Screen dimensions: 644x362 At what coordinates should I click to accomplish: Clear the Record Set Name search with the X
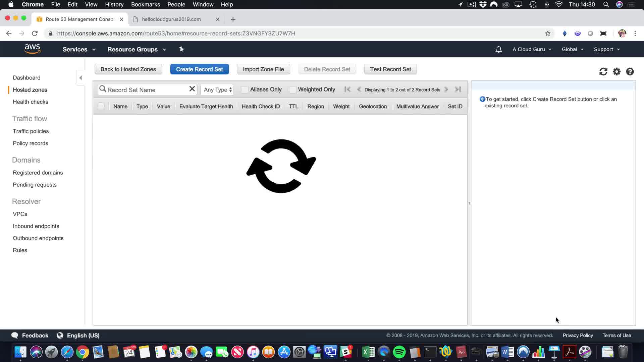tap(192, 89)
